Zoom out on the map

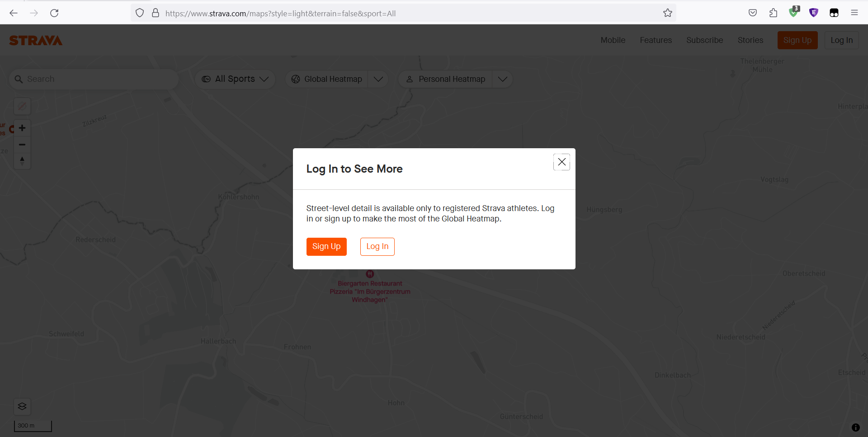point(22,144)
